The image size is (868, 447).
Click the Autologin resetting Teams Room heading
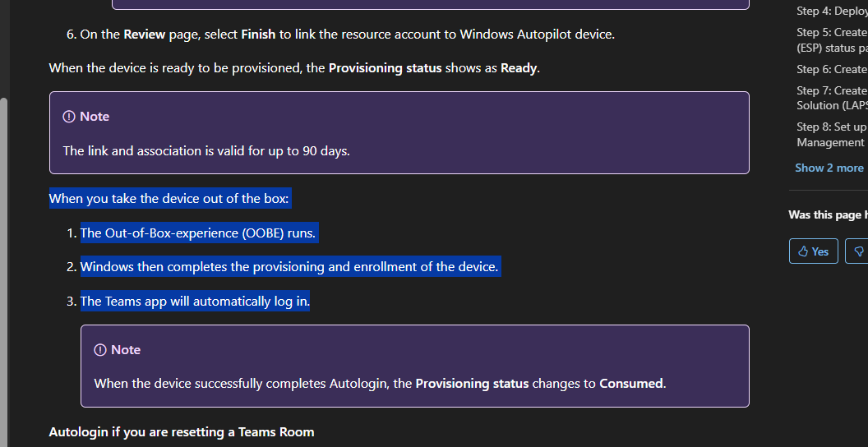point(182,432)
